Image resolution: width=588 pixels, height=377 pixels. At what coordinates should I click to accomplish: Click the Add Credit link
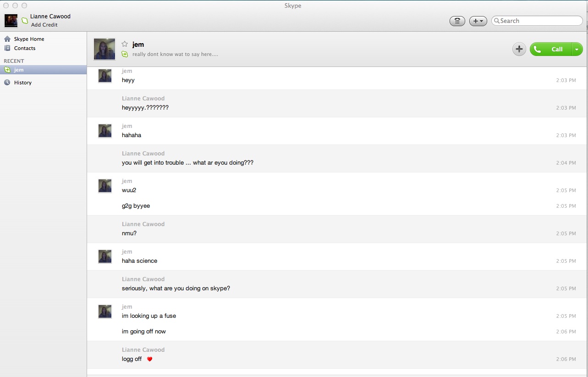(44, 25)
